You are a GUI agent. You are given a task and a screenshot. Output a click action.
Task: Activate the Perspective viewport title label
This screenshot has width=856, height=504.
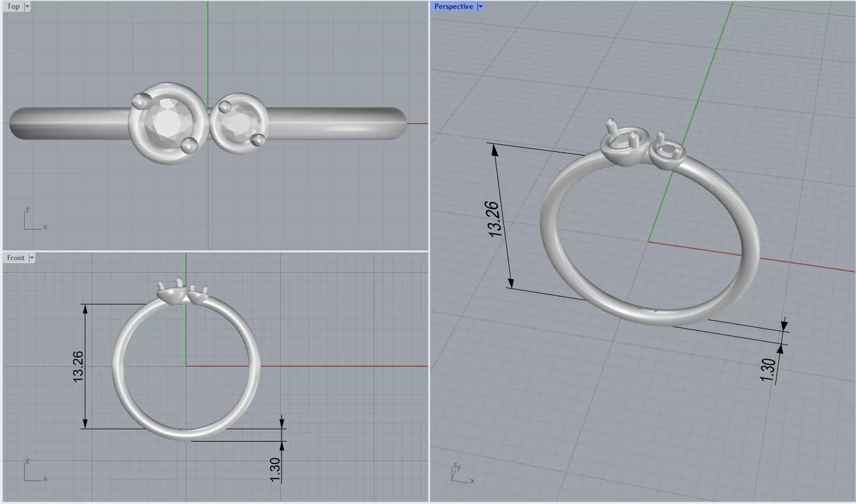454,6
